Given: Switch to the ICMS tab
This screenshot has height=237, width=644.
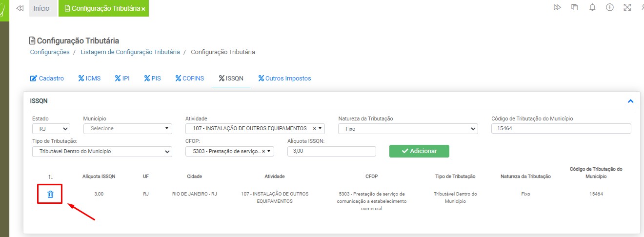Looking at the screenshot, I should (x=89, y=78).
